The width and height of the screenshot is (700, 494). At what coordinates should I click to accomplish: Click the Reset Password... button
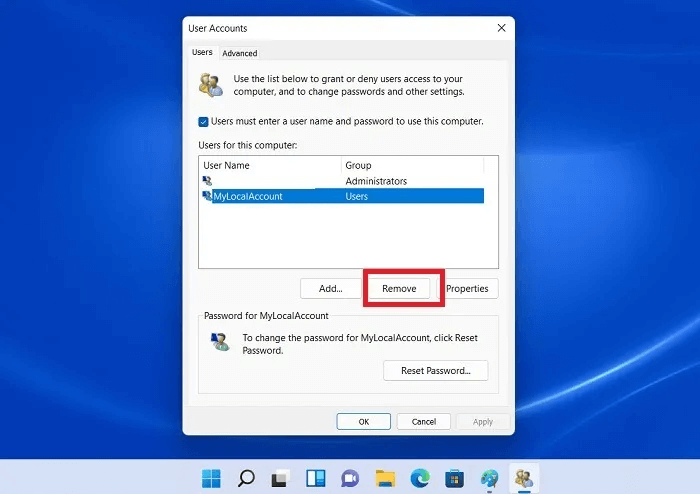point(435,371)
